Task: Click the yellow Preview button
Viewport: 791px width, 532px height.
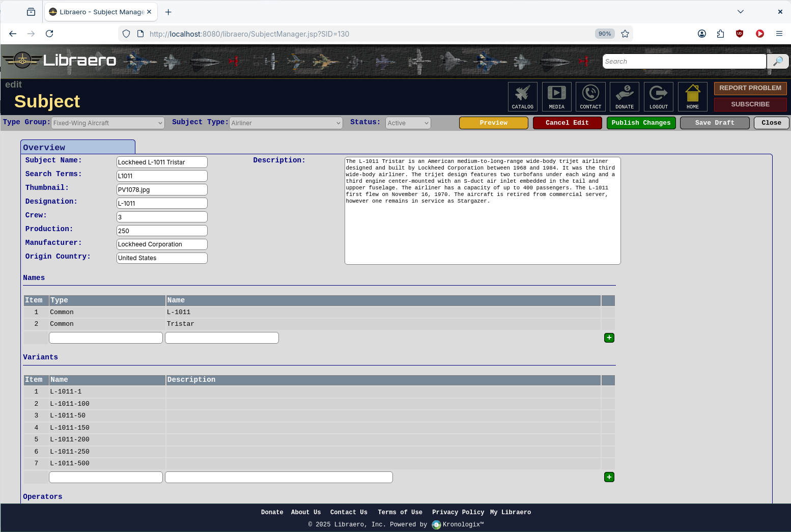Action: click(x=493, y=123)
